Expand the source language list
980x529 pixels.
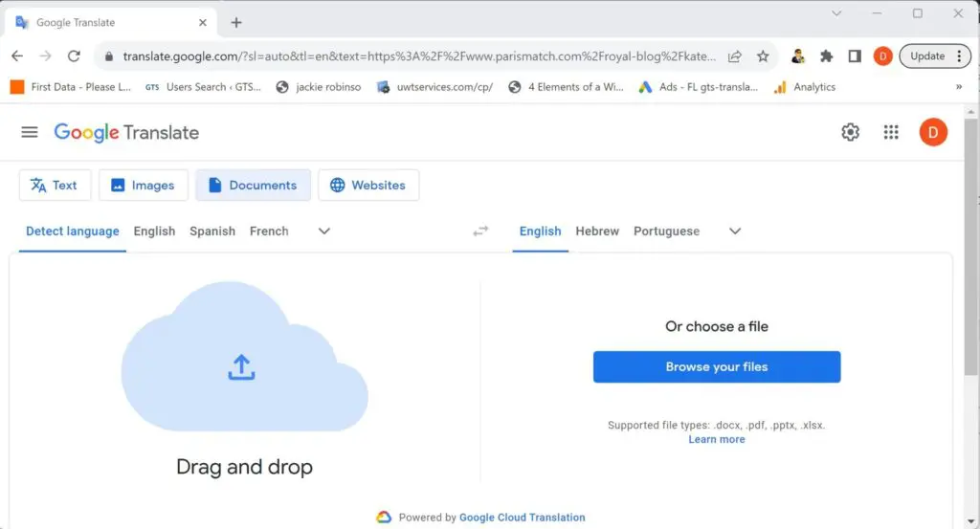pos(323,231)
